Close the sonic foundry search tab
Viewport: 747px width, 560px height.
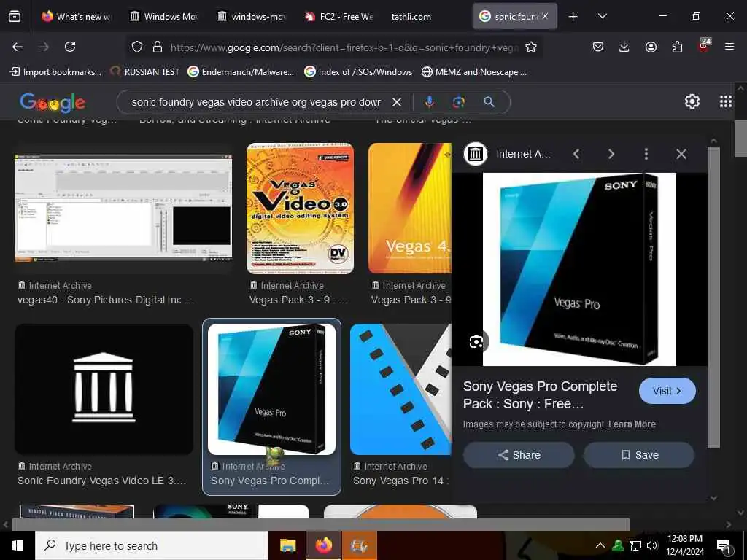click(x=544, y=16)
